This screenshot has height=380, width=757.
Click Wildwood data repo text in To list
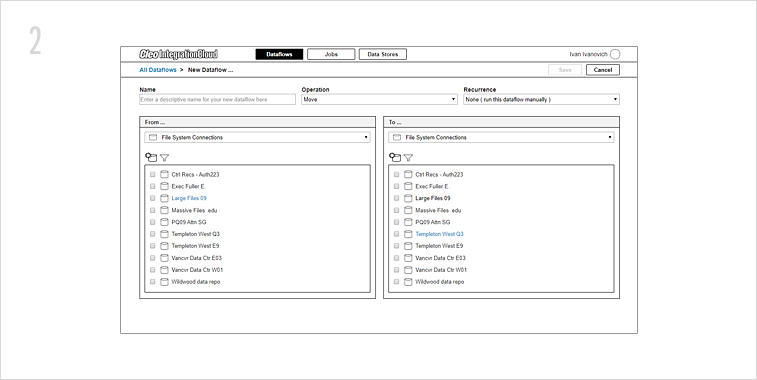click(440, 281)
